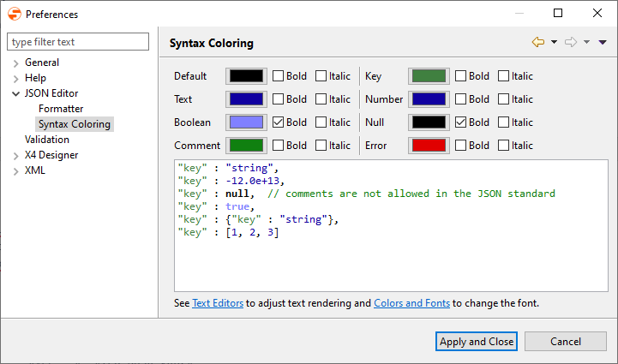This screenshot has width=618, height=364.
Task: Pick the red Error color swatch
Action: [x=428, y=146]
